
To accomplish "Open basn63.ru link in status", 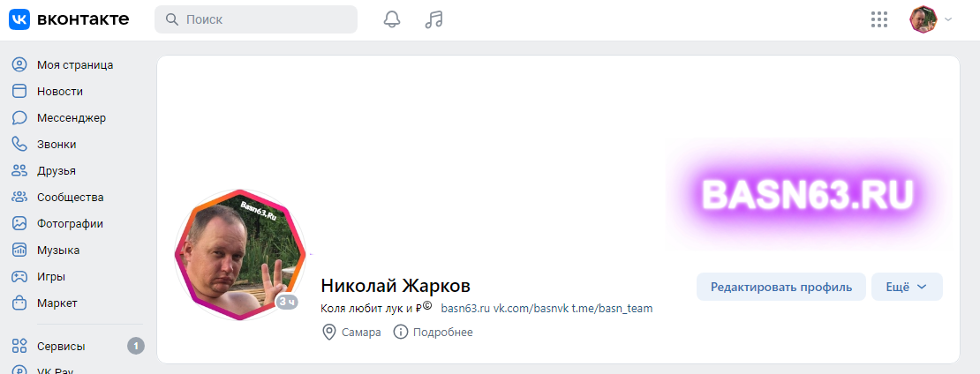I will pos(464,308).
